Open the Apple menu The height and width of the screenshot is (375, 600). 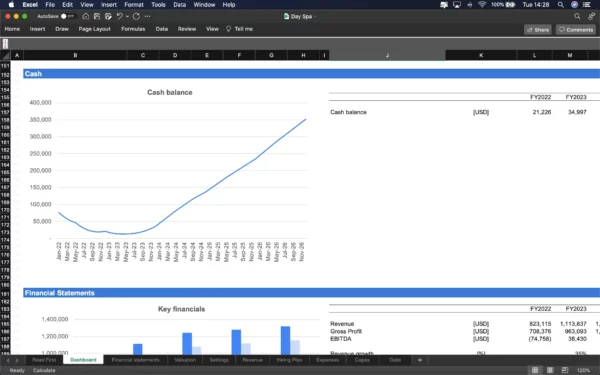(x=11, y=5)
